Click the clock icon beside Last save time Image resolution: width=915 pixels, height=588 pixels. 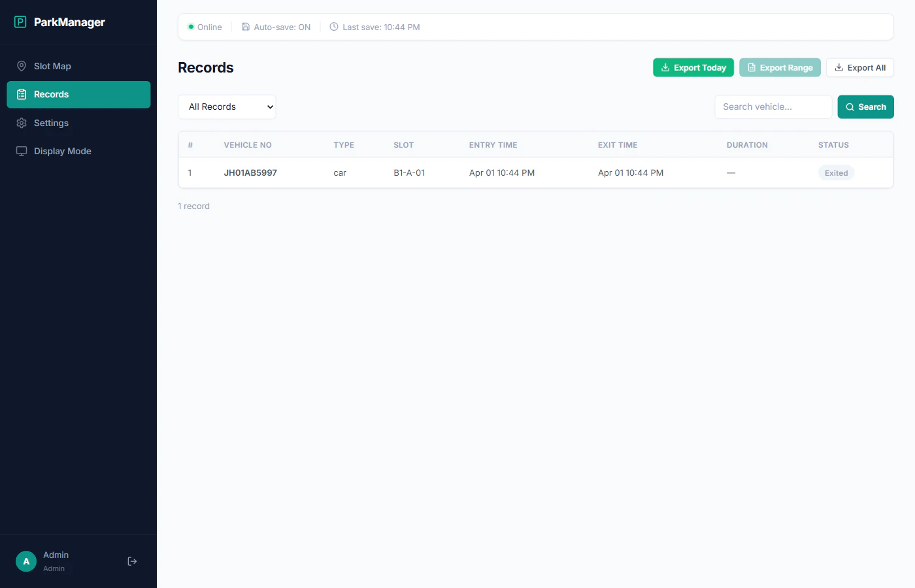(x=333, y=27)
